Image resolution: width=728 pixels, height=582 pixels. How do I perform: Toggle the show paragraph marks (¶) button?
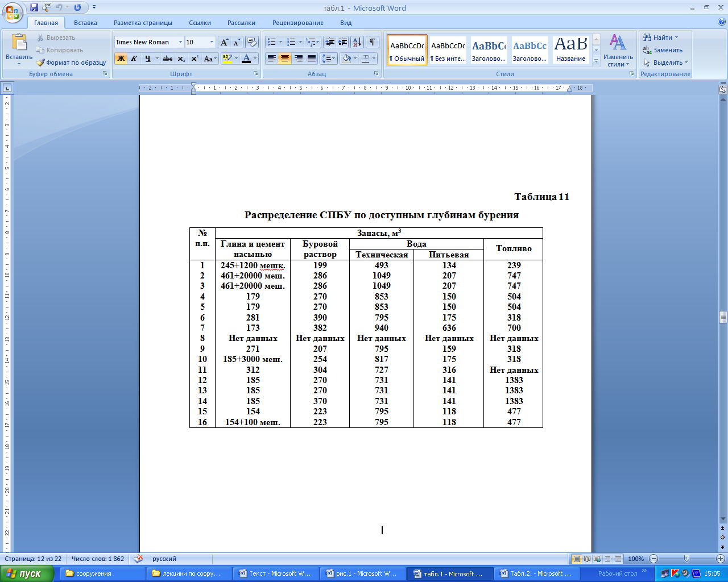pyautogui.click(x=373, y=42)
